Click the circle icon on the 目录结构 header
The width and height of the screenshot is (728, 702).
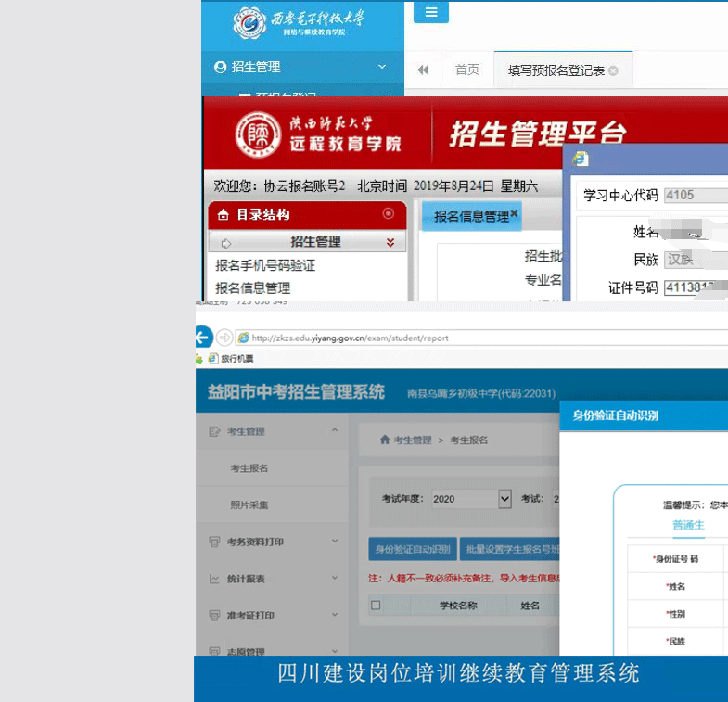pos(389,213)
